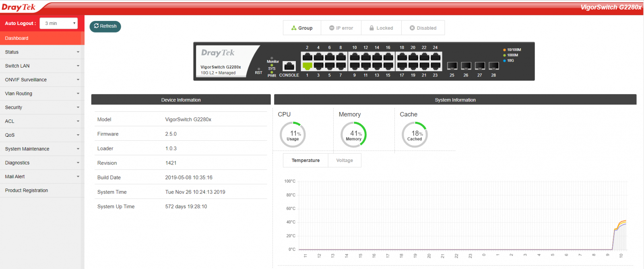Switch to the IP error tab
Image resolution: width=644 pixels, height=269 pixels.
point(341,28)
